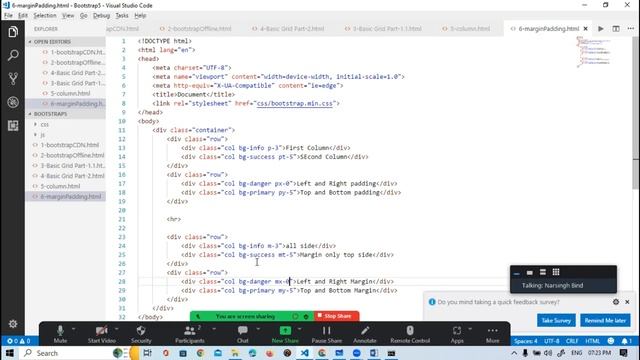
Task: Expand the js folder in explorer
Action: (x=42, y=134)
